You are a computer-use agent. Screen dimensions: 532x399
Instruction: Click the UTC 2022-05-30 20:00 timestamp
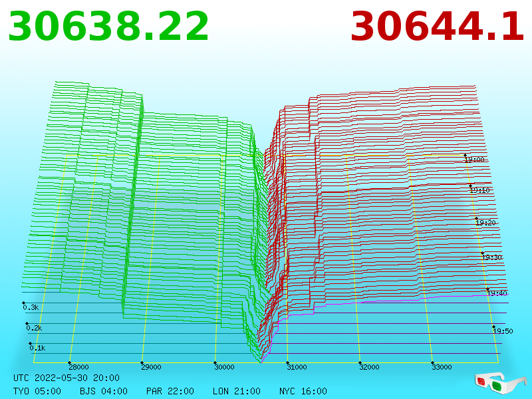tap(66, 378)
